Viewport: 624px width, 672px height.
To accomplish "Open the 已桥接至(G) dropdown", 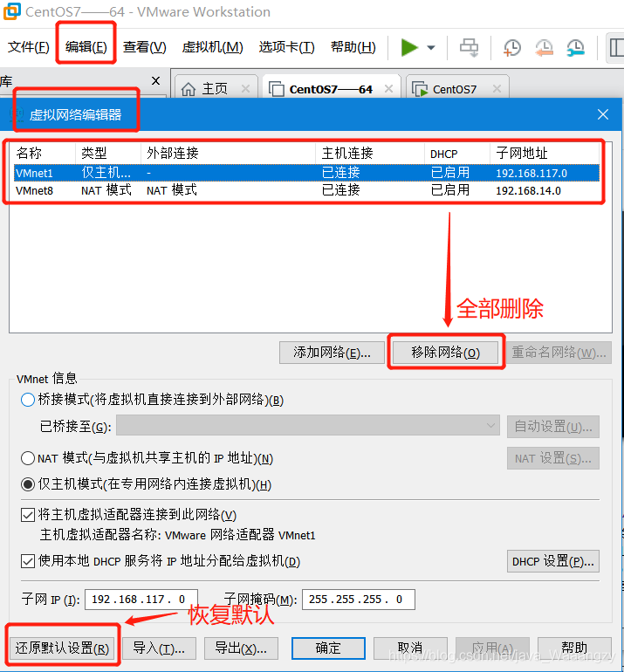I will pyautogui.click(x=308, y=426).
